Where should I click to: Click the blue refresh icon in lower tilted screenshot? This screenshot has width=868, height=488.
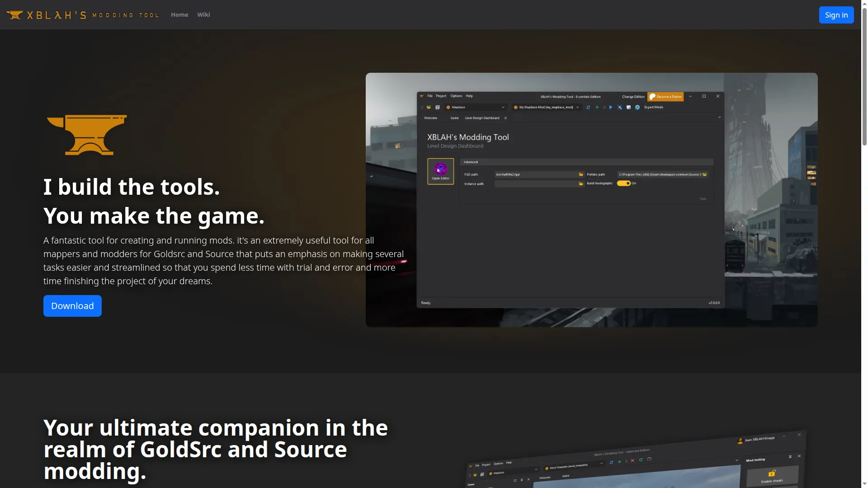611,462
